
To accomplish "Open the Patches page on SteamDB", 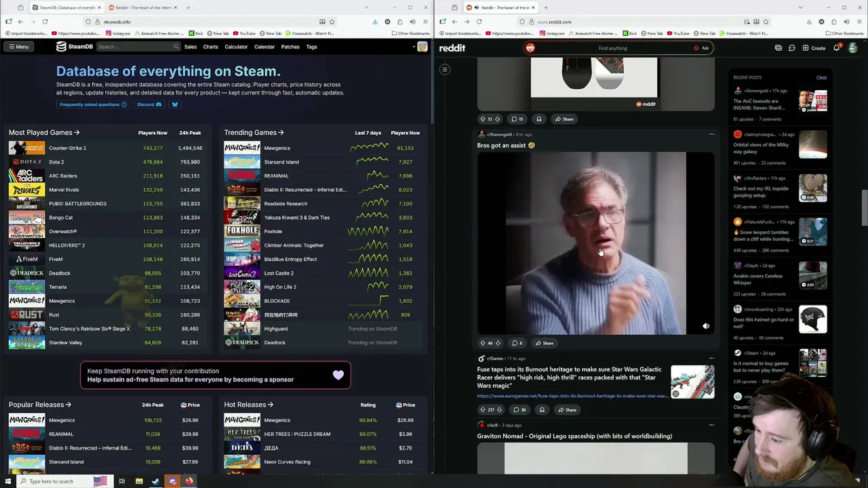I will [290, 47].
